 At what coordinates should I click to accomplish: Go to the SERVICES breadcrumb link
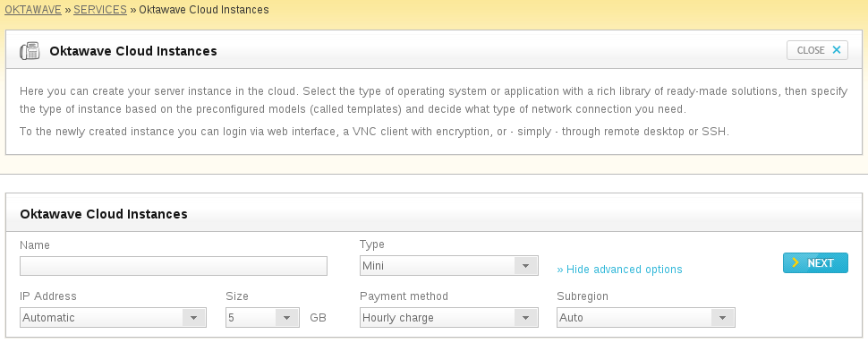[100, 10]
